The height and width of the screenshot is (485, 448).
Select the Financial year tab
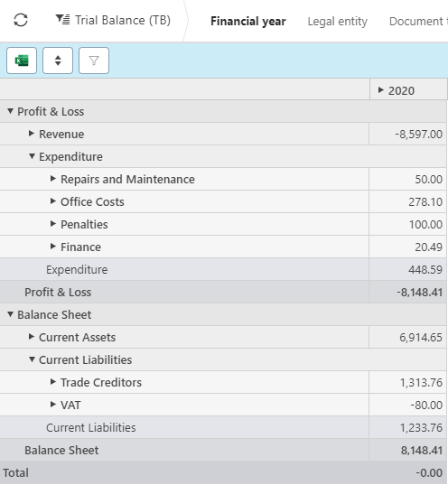click(x=248, y=21)
